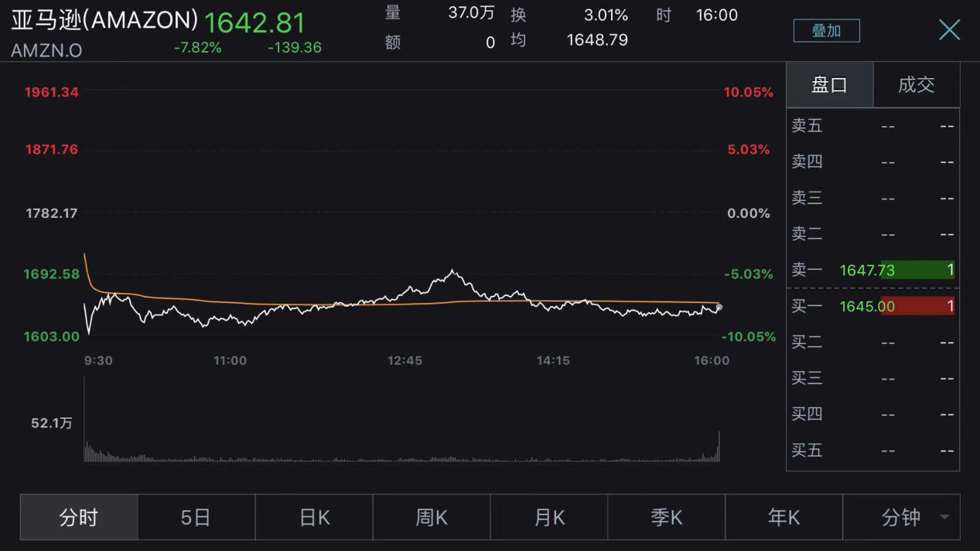Select the 日K daily candlestick tab
The width and height of the screenshot is (980, 551).
click(314, 517)
